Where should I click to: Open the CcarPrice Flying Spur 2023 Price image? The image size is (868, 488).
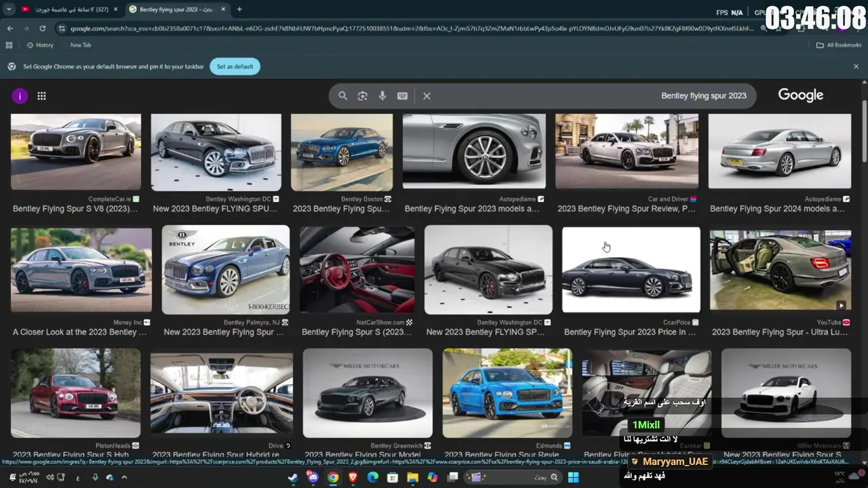pyautogui.click(x=631, y=270)
